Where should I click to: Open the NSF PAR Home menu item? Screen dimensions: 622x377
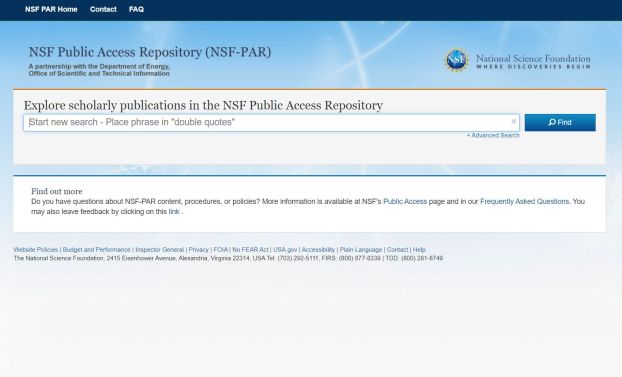click(51, 9)
